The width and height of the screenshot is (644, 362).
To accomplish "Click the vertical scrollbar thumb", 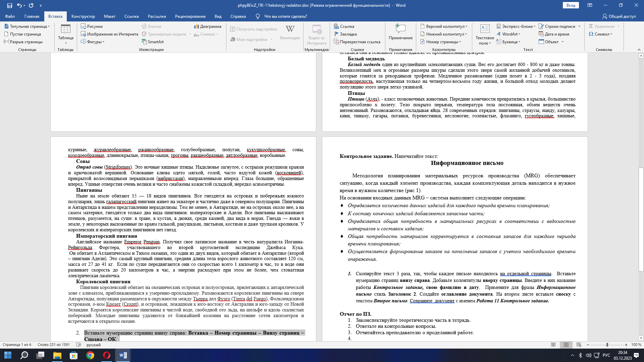I will point(641,219).
